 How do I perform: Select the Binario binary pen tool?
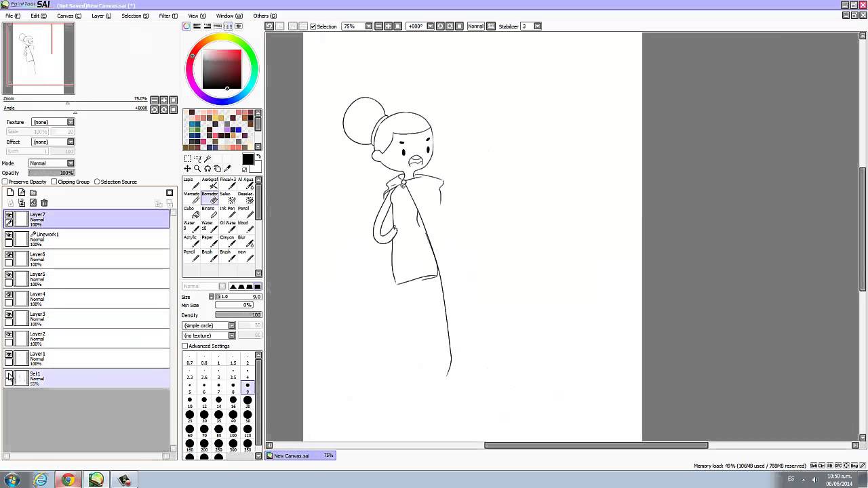209,212
